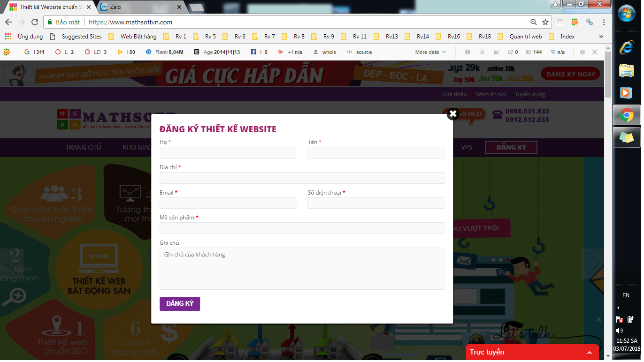Viewport: 644px width, 362px height.
Task: Open the whois lookup in SEOquake bar
Action: 325,52
